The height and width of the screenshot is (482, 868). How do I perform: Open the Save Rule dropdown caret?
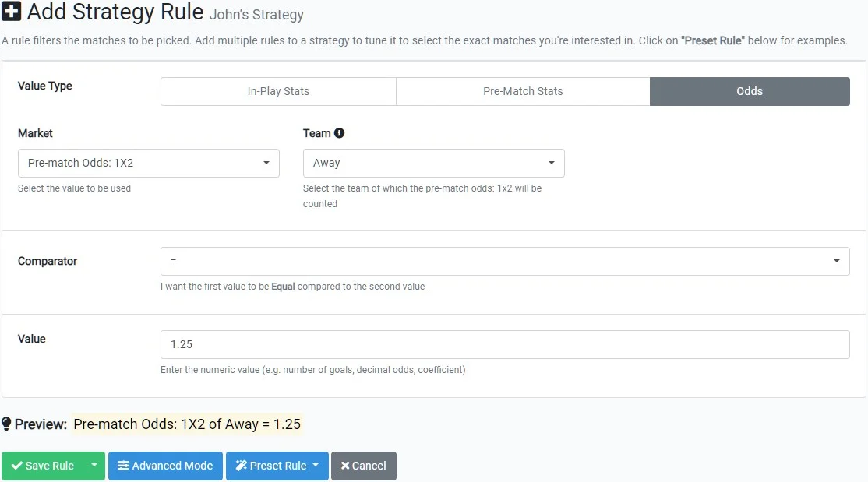93,466
